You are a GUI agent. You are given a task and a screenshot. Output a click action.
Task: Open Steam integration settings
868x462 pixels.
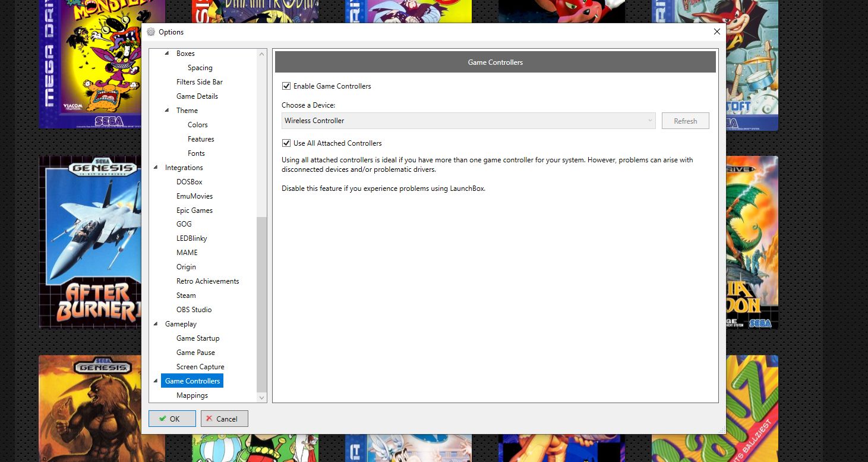click(186, 296)
